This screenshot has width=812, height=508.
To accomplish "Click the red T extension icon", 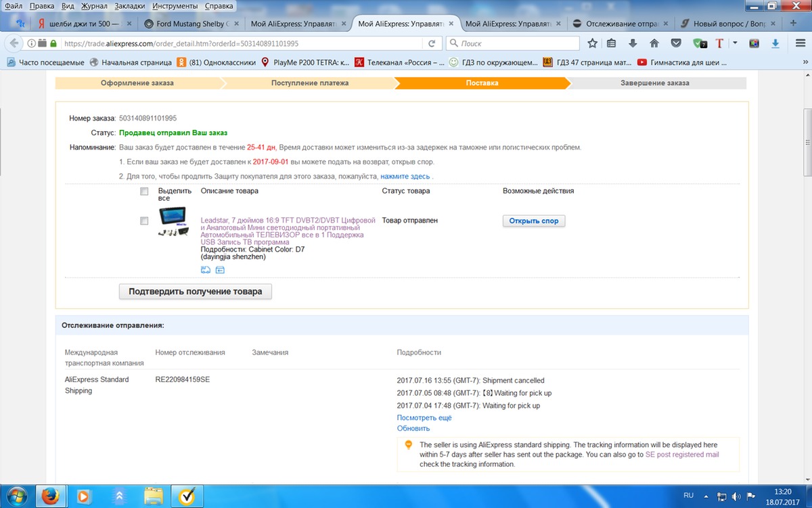I will click(719, 43).
